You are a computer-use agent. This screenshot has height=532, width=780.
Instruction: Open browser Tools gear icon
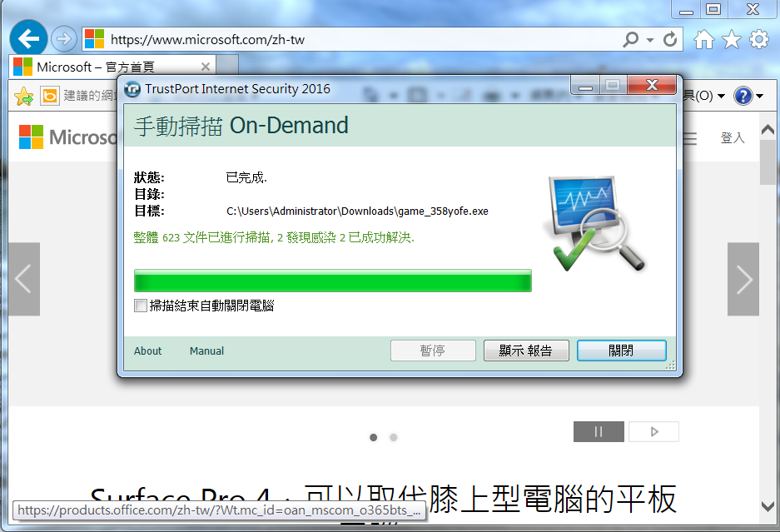(x=759, y=39)
